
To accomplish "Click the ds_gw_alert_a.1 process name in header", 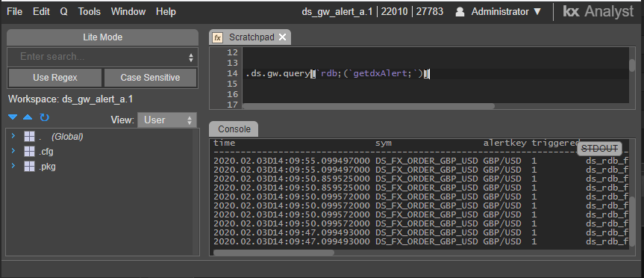I will pyautogui.click(x=337, y=12).
